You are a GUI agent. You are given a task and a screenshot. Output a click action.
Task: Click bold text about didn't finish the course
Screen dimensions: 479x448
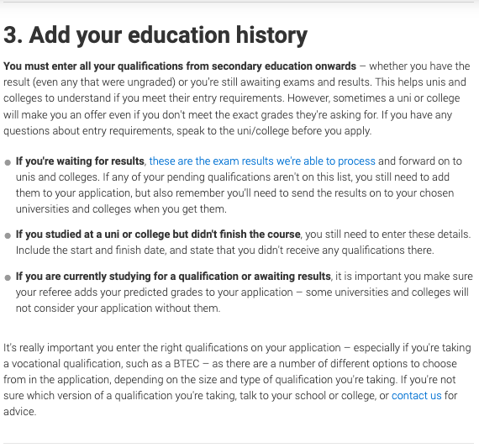[158, 234]
